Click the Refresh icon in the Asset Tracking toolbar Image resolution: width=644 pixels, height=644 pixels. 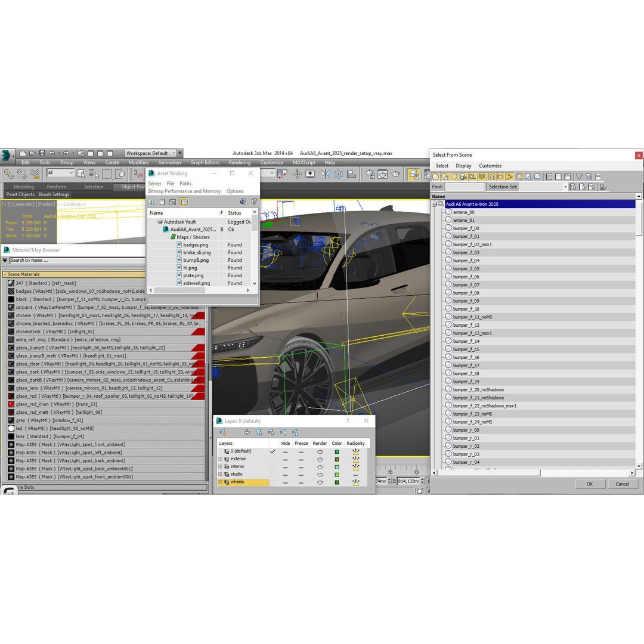click(x=151, y=202)
